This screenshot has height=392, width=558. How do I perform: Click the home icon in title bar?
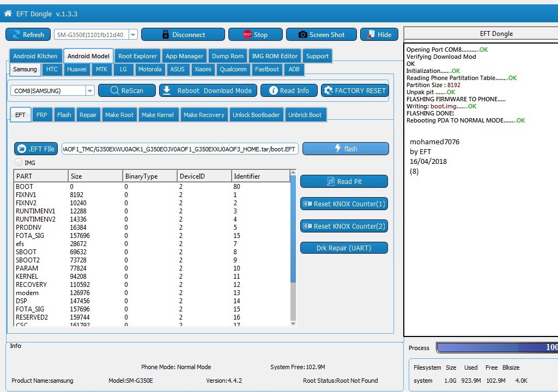(8, 14)
